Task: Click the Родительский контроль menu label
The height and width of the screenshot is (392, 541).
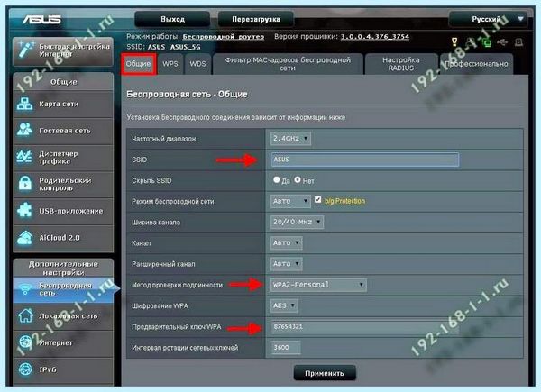Action: 65,184
